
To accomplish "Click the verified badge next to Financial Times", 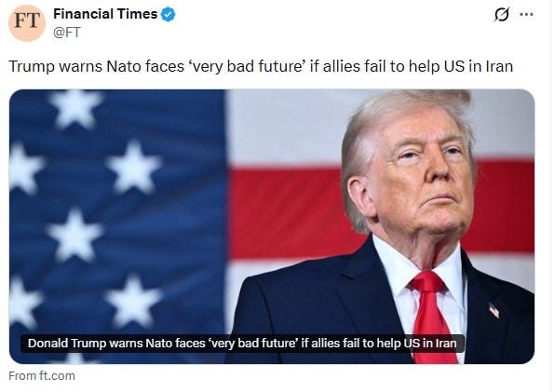I will (169, 15).
